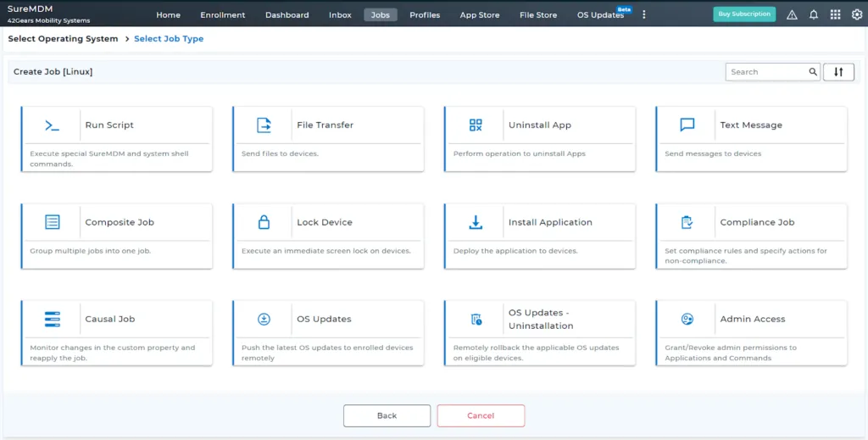
Task: Click the Cancel button
Action: (x=481, y=415)
